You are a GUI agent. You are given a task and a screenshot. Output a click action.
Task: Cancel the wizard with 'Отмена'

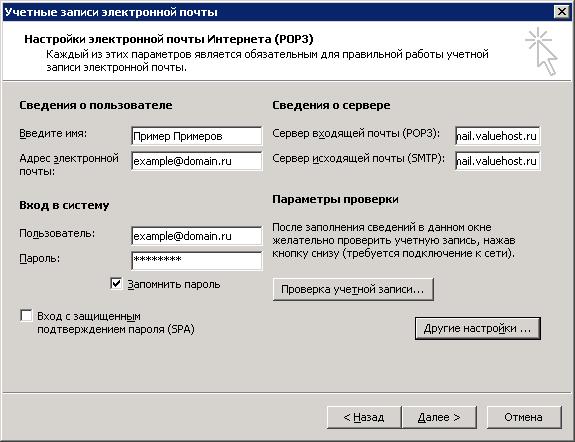click(x=524, y=417)
